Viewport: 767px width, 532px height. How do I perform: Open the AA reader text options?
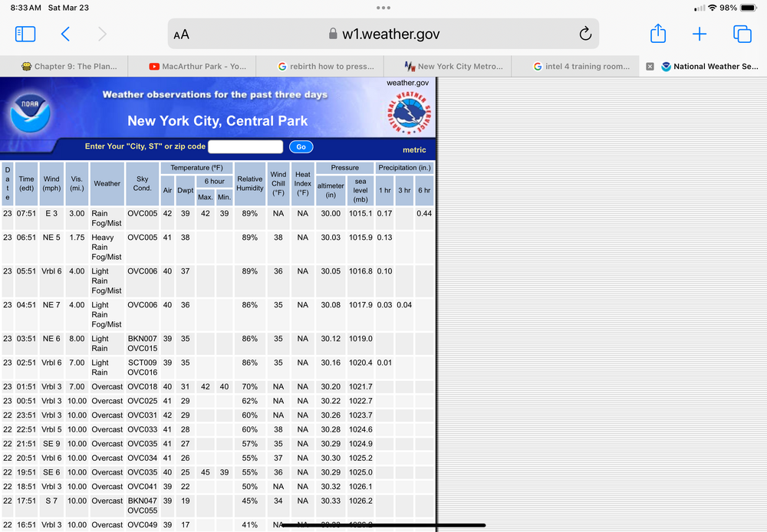pos(181,34)
